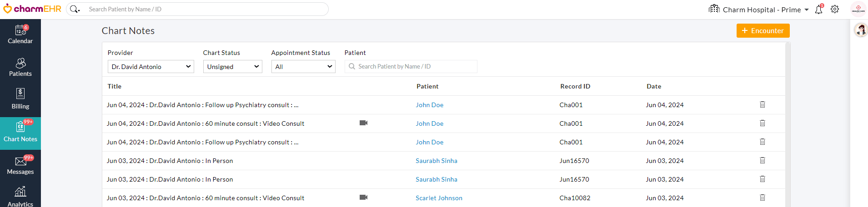Image resolution: width=868 pixels, height=207 pixels.
Task: Expand the Provider dropdown
Action: 151,67
